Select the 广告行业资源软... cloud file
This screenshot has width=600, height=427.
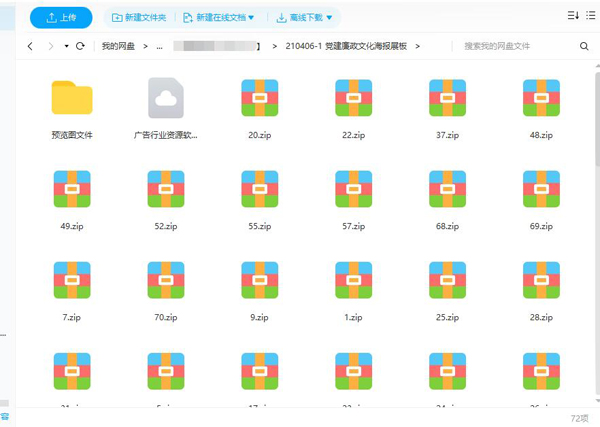click(166, 98)
